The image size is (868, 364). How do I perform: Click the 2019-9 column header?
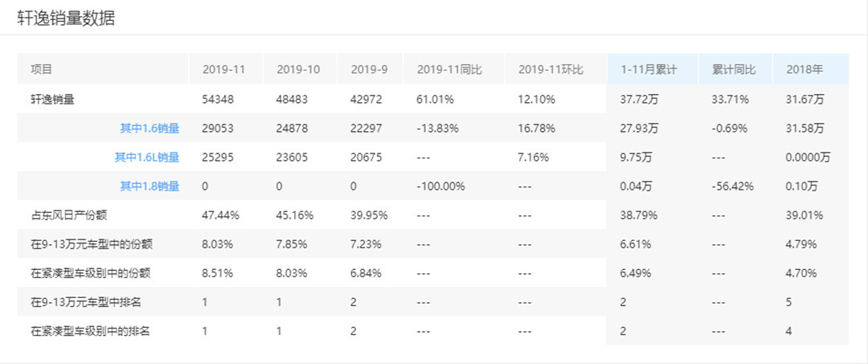point(369,70)
